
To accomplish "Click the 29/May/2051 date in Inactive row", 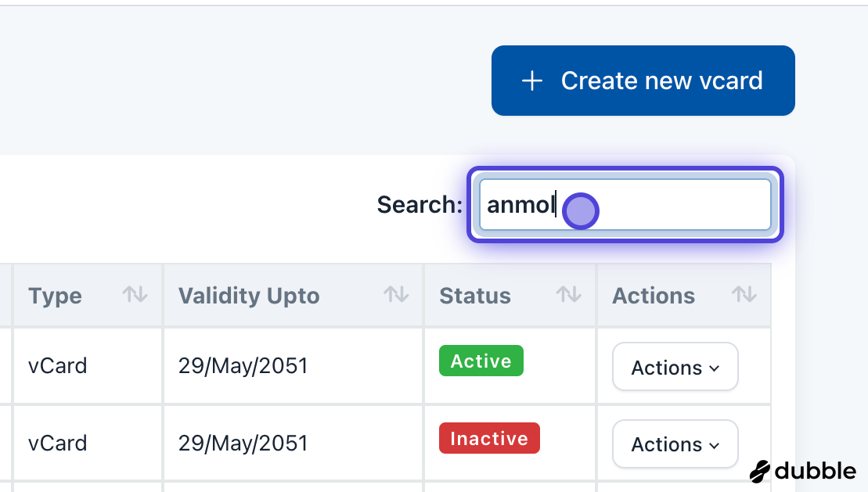I will [x=243, y=443].
